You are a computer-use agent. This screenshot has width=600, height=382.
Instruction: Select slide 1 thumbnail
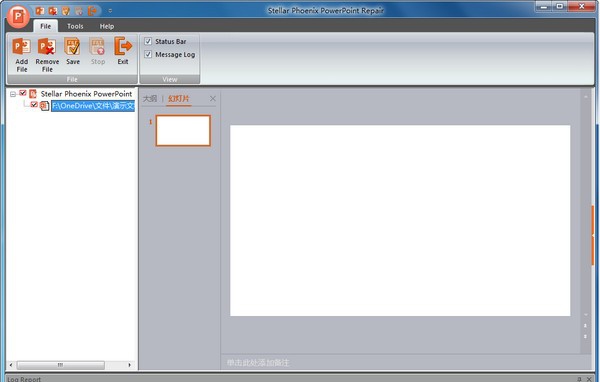(183, 131)
